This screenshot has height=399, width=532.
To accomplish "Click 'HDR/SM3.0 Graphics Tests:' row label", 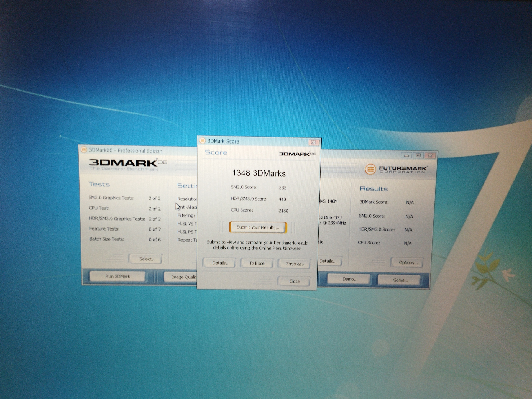I will (x=117, y=219).
